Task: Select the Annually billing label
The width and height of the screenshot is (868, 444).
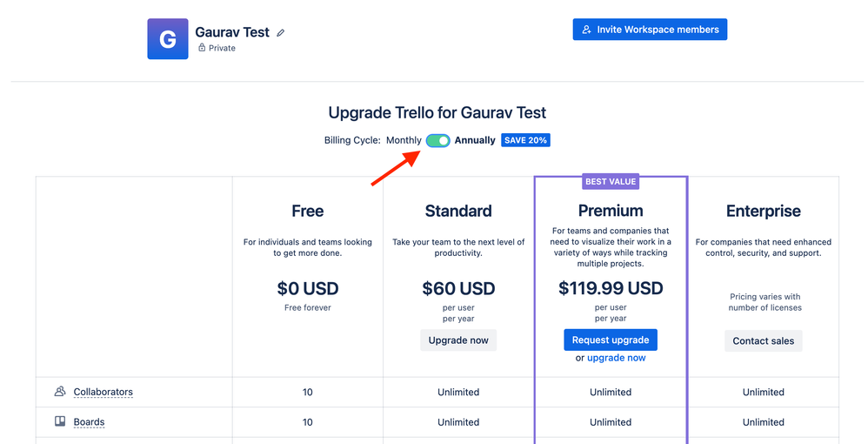Action: coord(475,140)
